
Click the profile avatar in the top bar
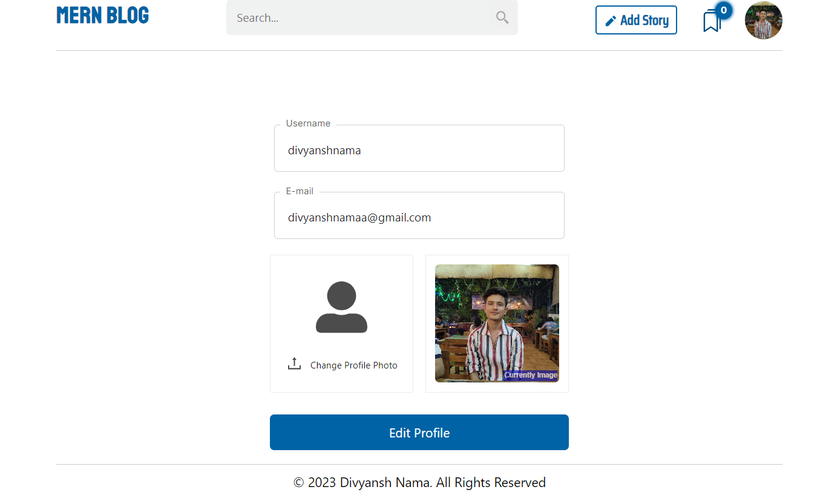click(x=763, y=20)
